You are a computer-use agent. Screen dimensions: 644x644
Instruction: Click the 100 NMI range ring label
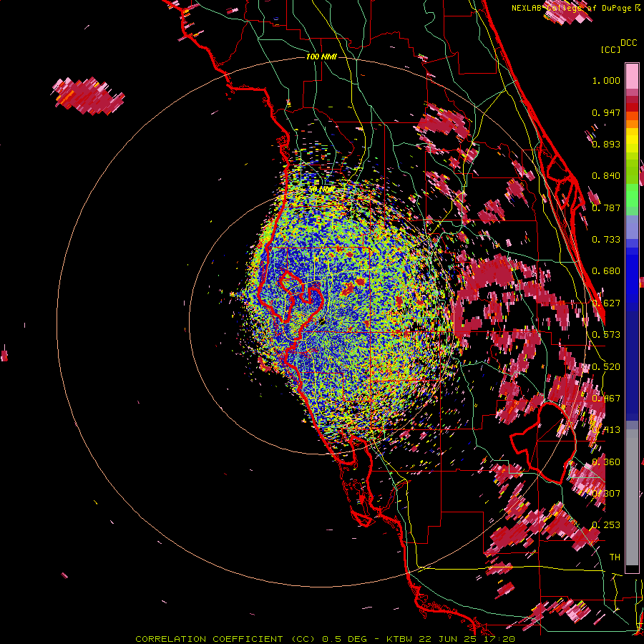(x=321, y=57)
